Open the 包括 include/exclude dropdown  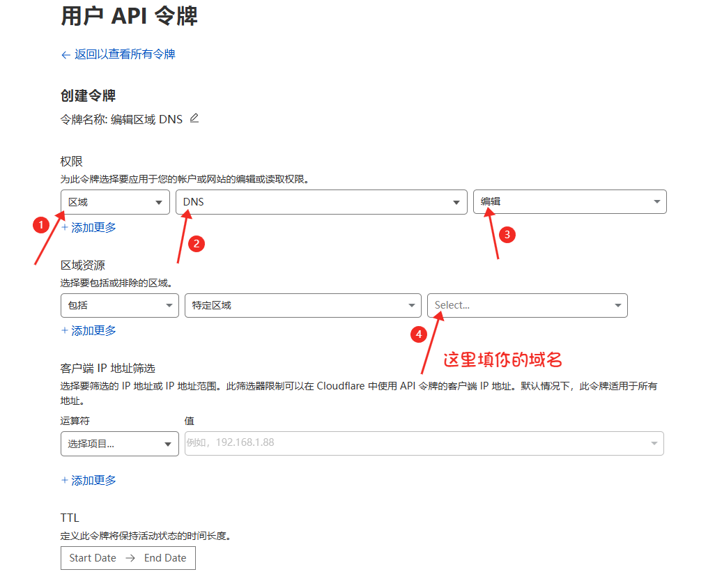point(119,305)
